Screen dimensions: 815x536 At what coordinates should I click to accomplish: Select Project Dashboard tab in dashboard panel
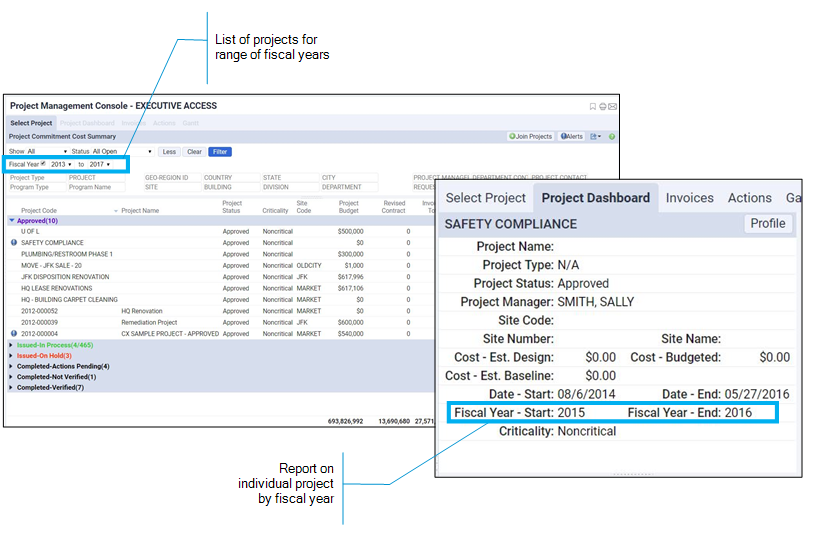(x=596, y=198)
